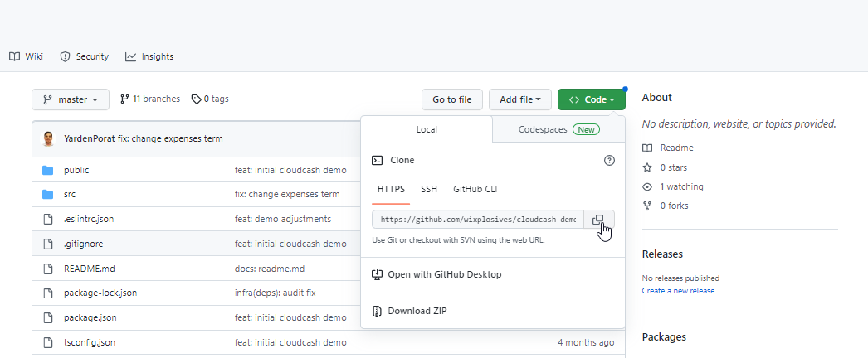Click the fork icon beside 0 forks

point(647,206)
